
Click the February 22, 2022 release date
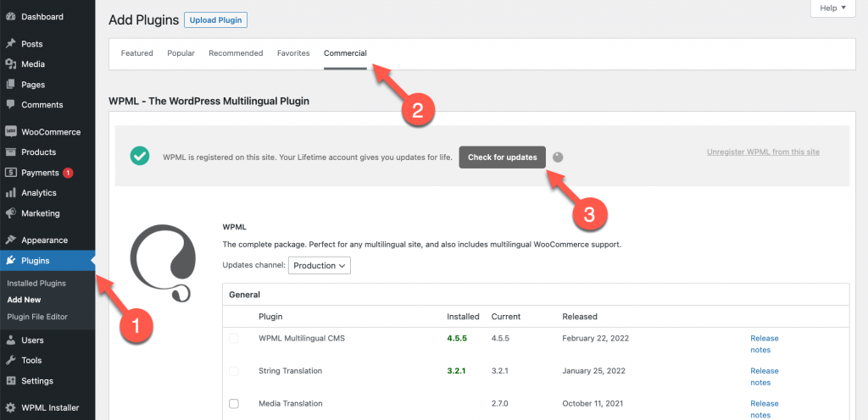point(596,338)
